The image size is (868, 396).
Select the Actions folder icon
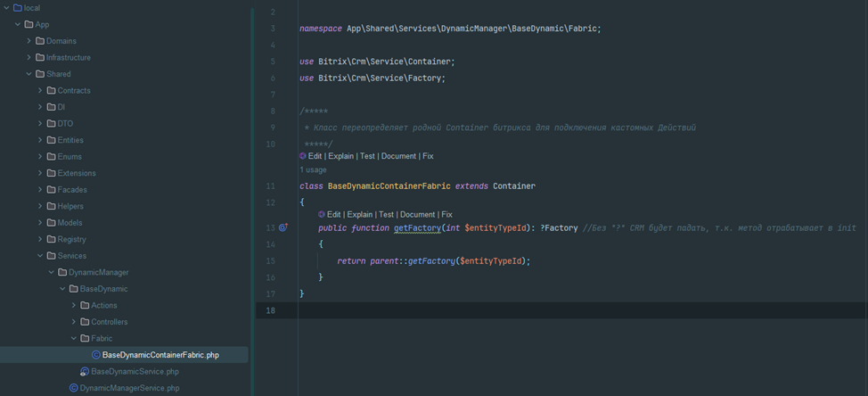85,305
